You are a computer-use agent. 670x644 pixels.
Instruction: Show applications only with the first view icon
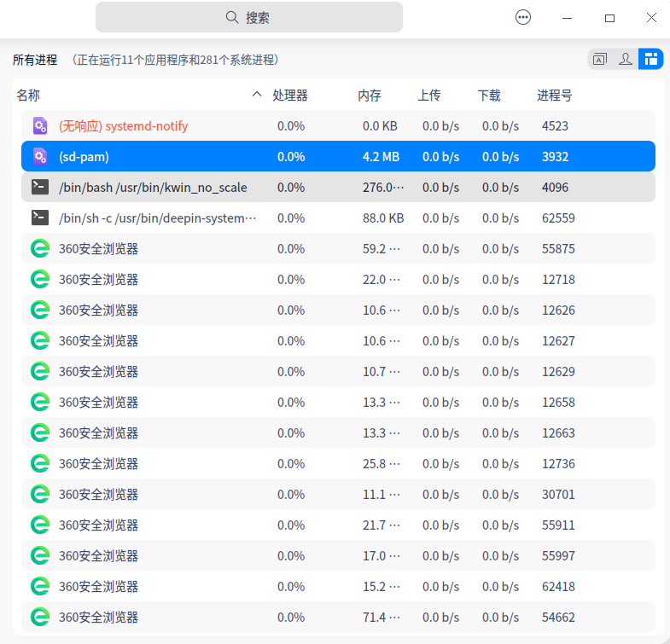tap(599, 59)
